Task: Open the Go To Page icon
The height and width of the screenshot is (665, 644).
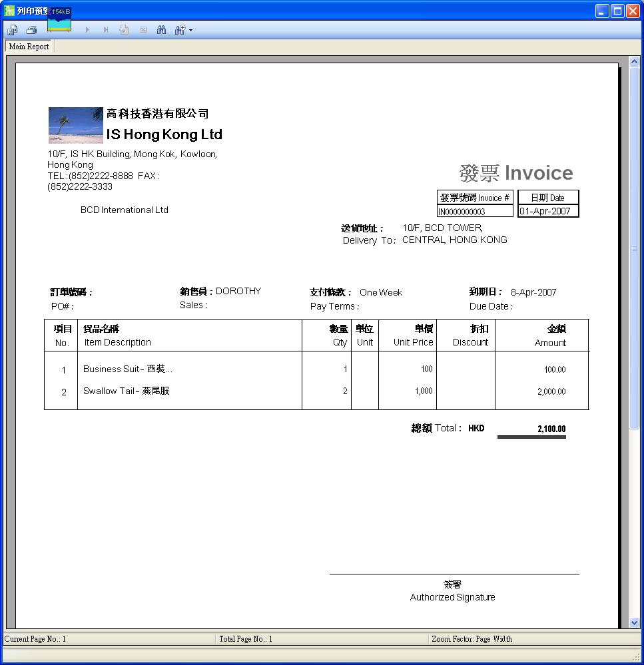Action: click(x=124, y=30)
